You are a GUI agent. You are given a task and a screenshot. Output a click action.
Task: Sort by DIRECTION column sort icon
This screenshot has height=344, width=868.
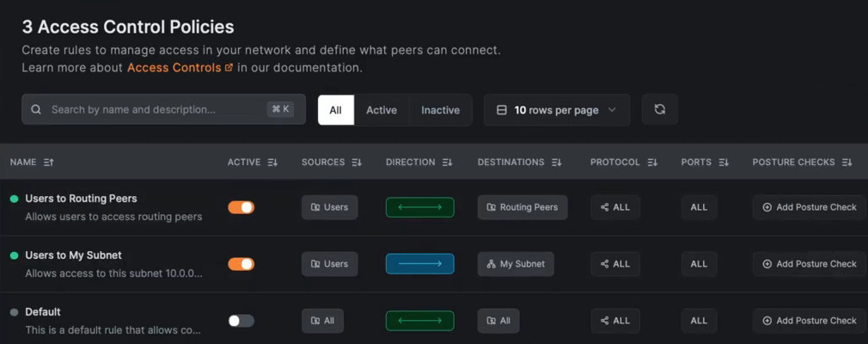pyautogui.click(x=447, y=163)
